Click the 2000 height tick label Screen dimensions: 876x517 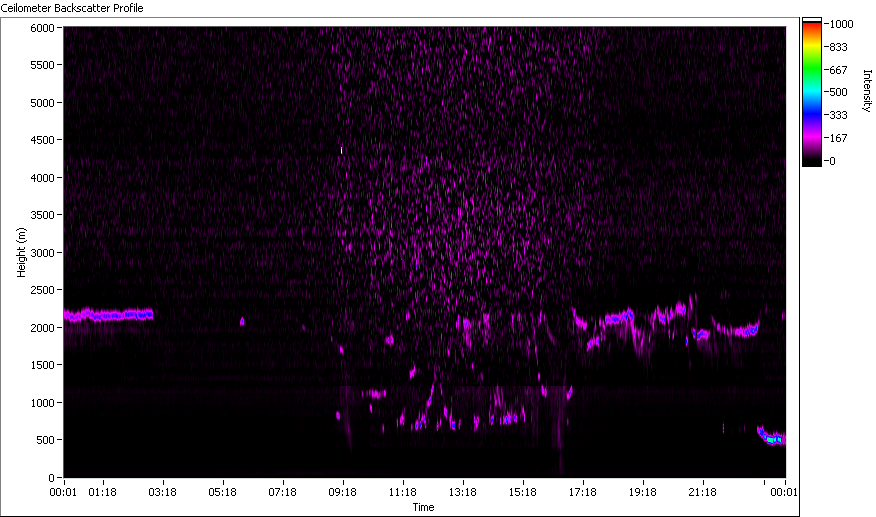click(42, 328)
